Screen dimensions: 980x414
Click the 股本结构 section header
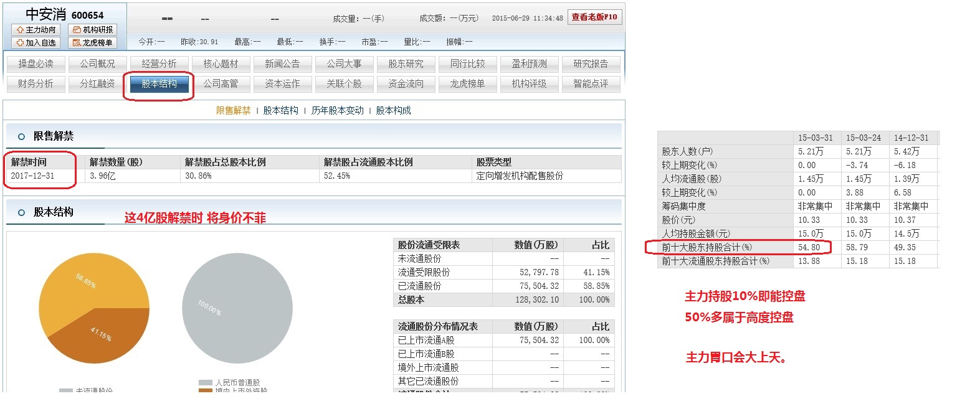(x=54, y=212)
